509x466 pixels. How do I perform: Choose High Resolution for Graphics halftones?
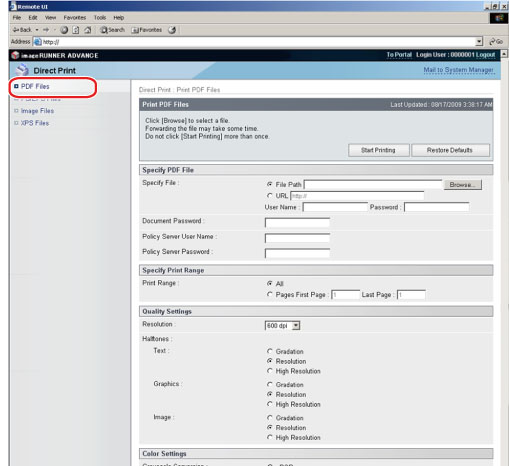pos(270,404)
